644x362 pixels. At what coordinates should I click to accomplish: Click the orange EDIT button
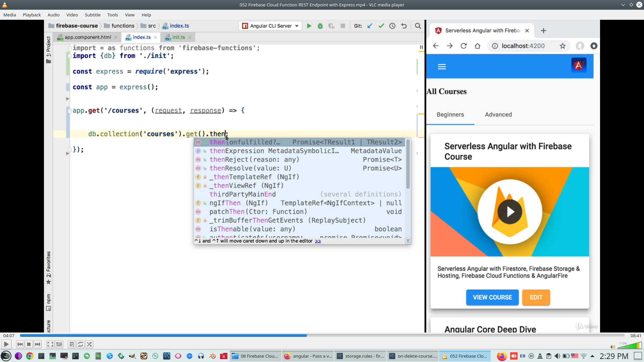coord(536,297)
